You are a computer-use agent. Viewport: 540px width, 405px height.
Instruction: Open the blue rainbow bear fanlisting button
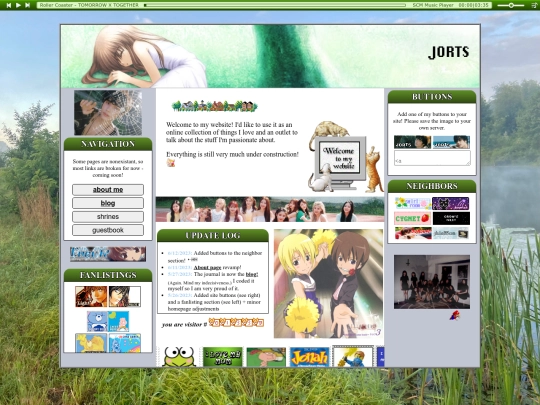125,343
